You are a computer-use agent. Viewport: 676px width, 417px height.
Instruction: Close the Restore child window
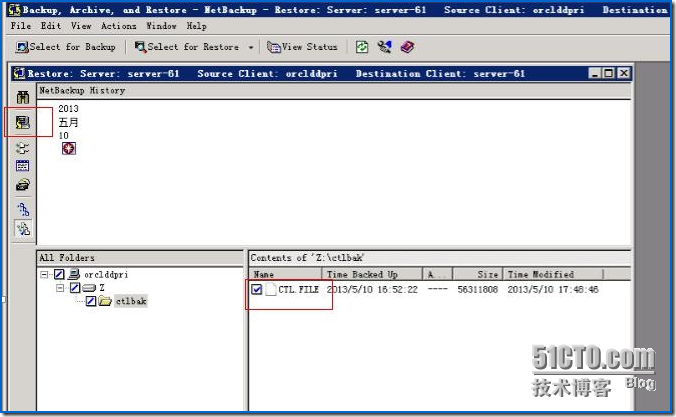(623, 73)
